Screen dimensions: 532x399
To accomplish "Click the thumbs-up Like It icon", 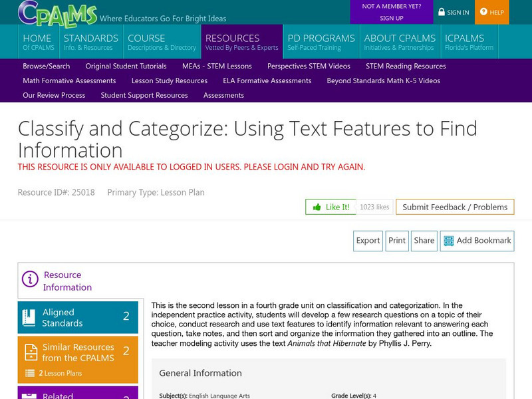I will point(317,207).
